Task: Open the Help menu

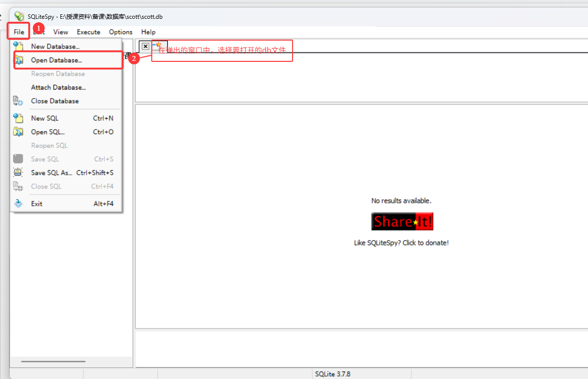Action: (148, 32)
